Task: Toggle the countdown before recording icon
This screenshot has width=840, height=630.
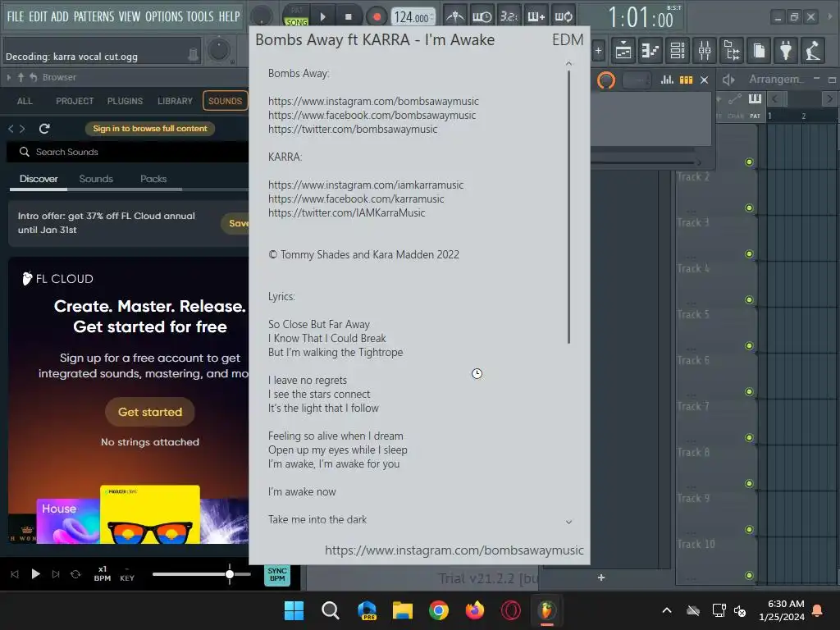Action: click(x=509, y=16)
